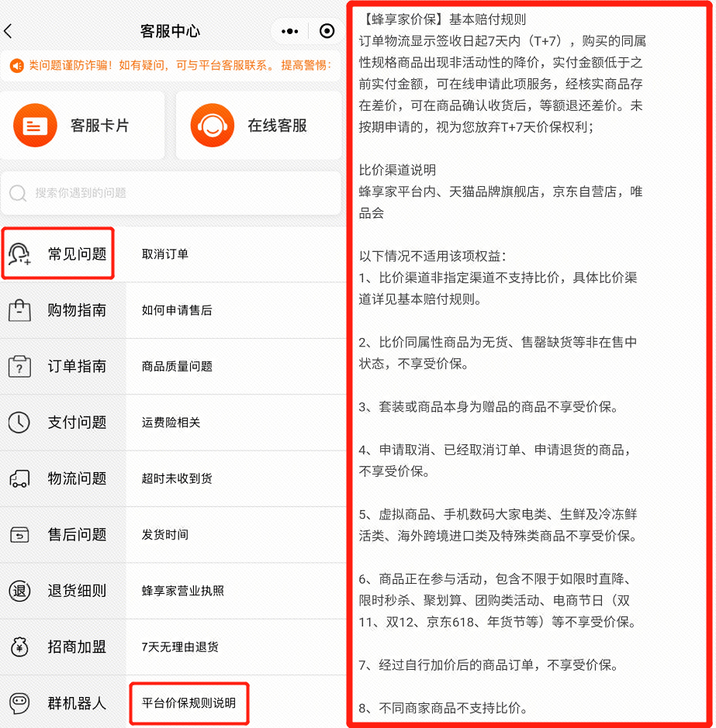Screen dimensions: 716x728
Task: Close mini-program via circle target icon
Action: [x=327, y=31]
